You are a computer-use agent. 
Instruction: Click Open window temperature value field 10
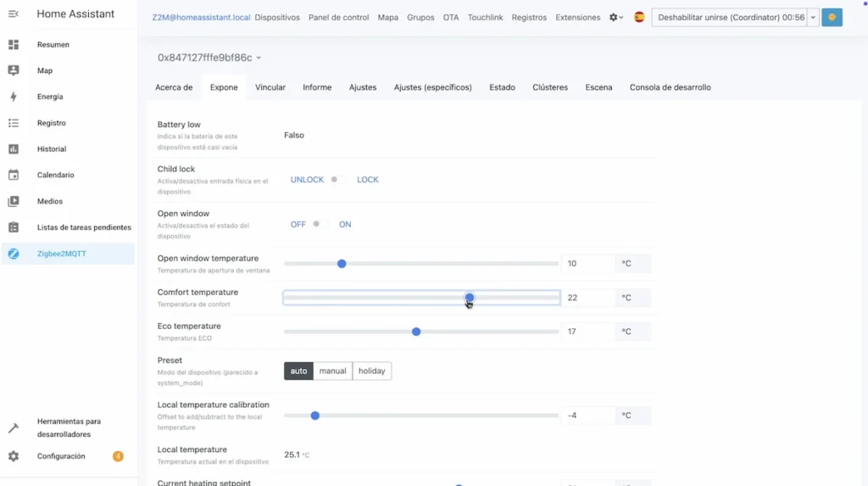587,264
